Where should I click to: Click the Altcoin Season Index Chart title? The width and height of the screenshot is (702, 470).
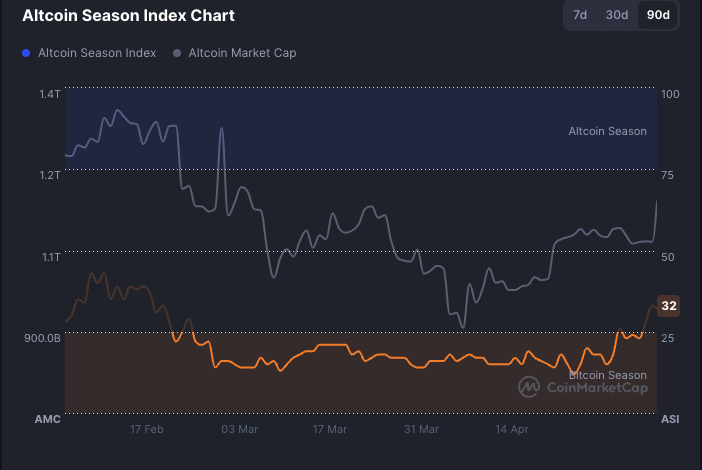[128, 16]
